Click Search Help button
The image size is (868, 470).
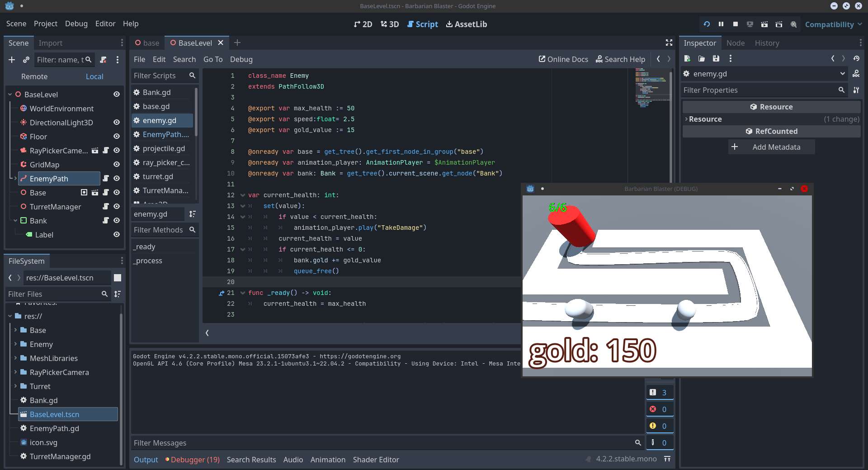(x=620, y=59)
